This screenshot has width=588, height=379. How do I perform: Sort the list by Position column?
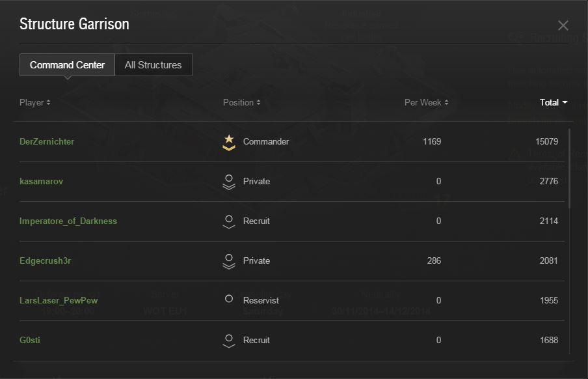tap(241, 102)
